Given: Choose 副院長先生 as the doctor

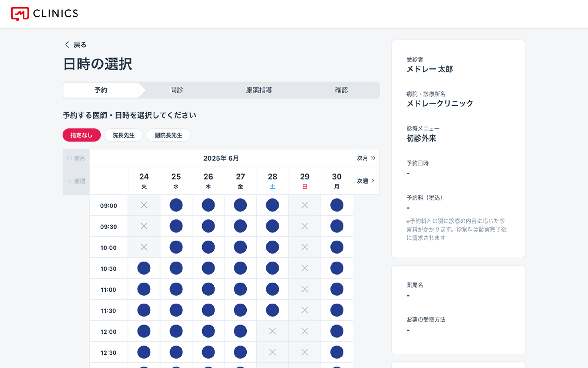Looking at the screenshot, I should click(168, 135).
